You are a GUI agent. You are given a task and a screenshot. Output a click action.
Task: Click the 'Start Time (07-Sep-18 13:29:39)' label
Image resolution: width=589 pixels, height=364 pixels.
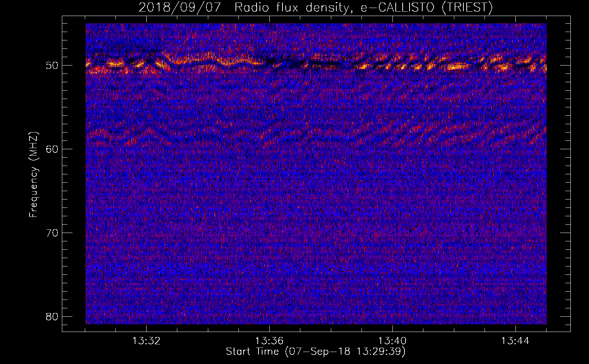(x=316, y=352)
